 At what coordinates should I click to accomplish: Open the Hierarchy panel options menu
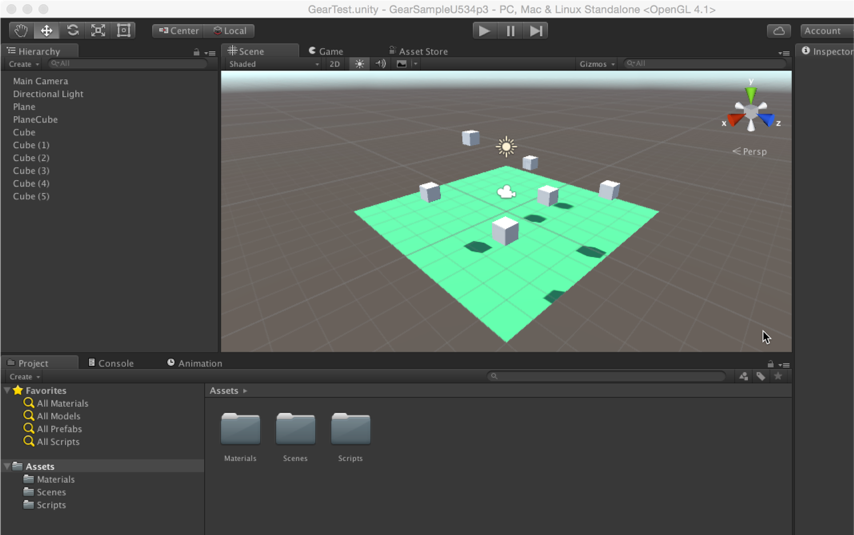210,53
